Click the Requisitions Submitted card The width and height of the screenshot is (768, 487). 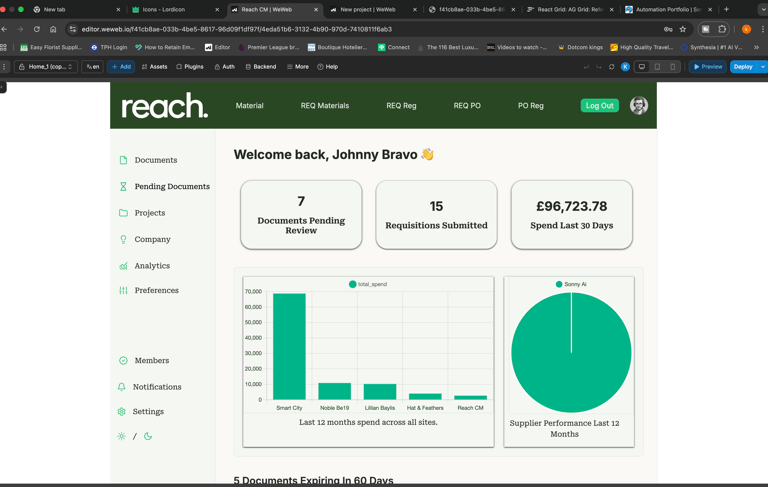tap(436, 215)
